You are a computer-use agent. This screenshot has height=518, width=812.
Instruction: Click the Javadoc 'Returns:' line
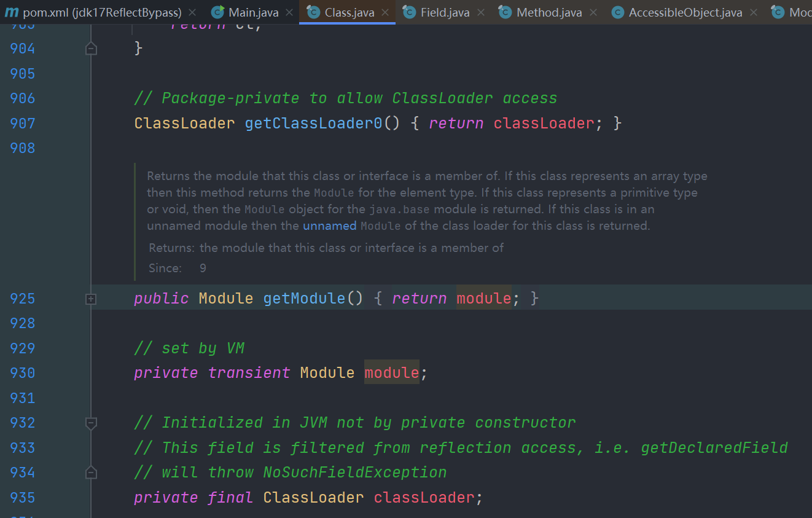[x=326, y=248]
